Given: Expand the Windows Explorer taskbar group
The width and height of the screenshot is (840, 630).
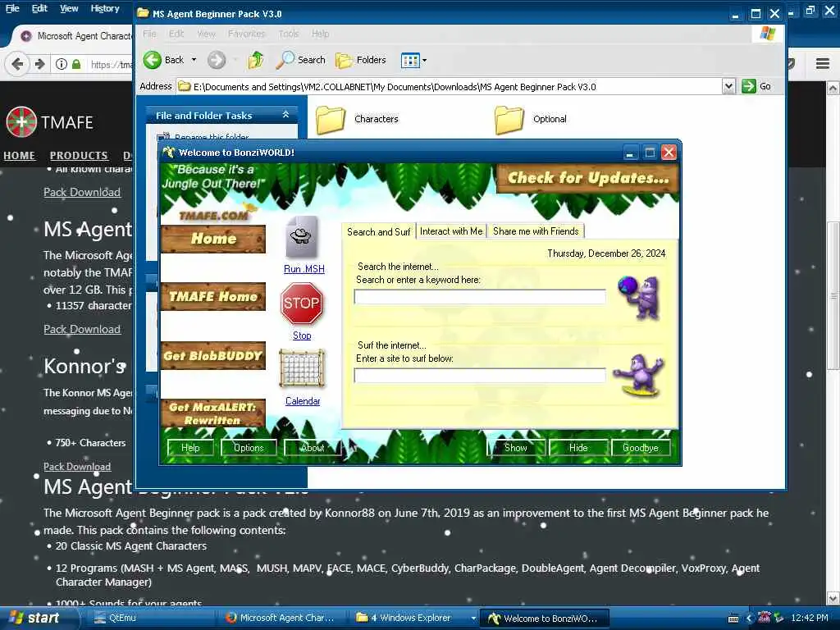Looking at the screenshot, I should coord(473,619).
